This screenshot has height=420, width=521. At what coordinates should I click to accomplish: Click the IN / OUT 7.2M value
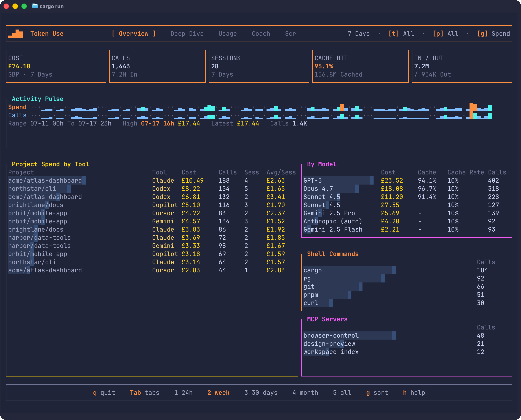click(421, 66)
